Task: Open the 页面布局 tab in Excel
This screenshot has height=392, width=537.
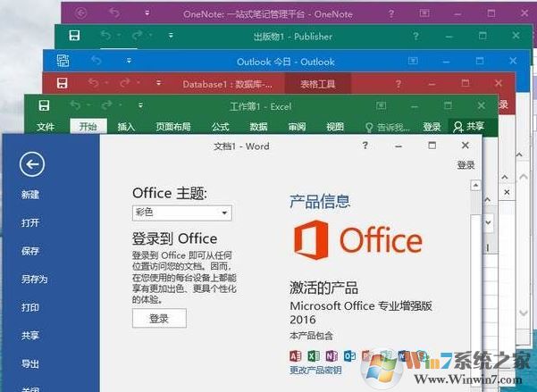Action: (x=173, y=127)
